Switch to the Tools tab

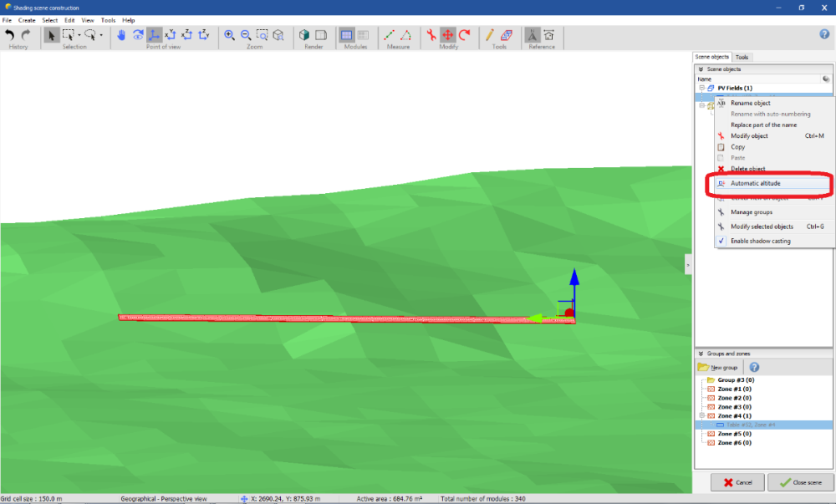click(742, 57)
